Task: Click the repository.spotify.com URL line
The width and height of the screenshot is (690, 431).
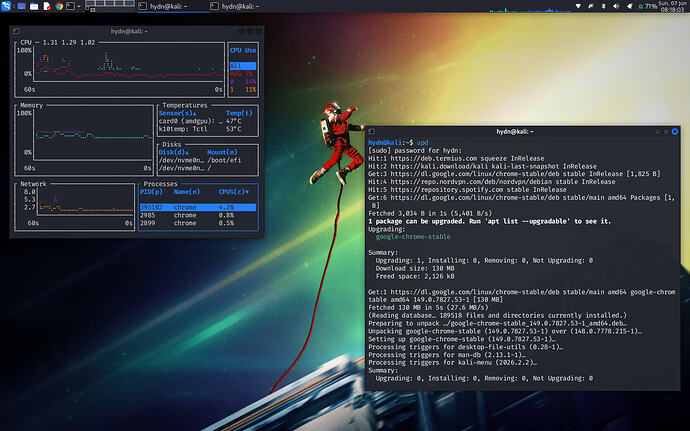Action: coord(467,190)
